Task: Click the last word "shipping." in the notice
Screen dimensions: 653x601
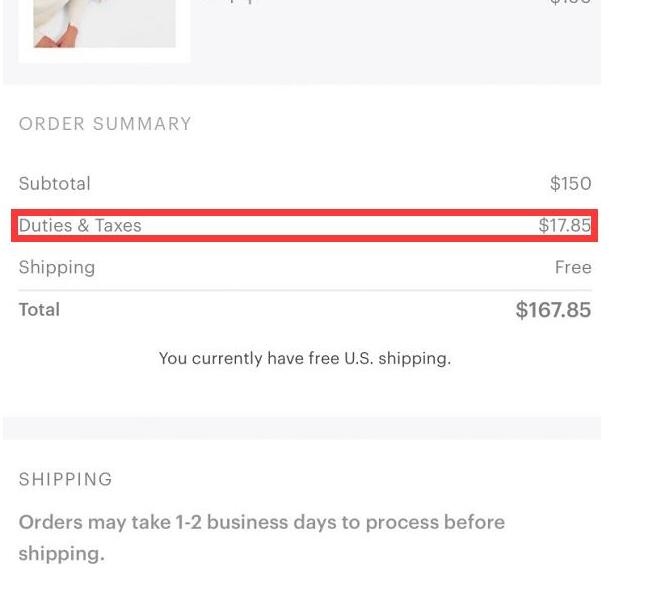Action: pos(61,553)
